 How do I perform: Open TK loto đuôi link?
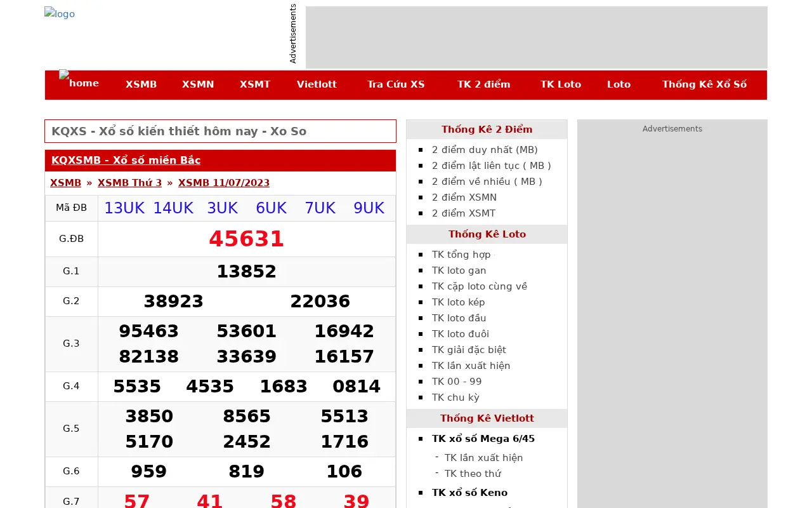(x=461, y=334)
